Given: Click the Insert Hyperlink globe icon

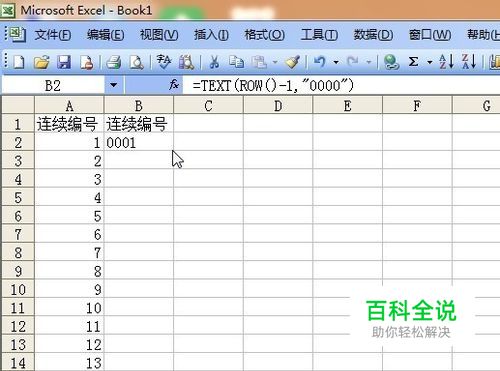Looking at the screenshot, I should pyautogui.click(x=391, y=62).
